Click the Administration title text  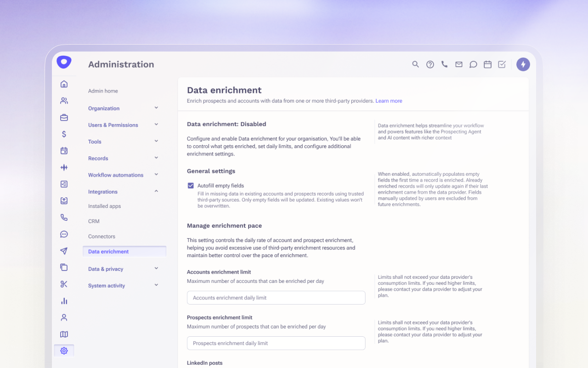(x=121, y=64)
